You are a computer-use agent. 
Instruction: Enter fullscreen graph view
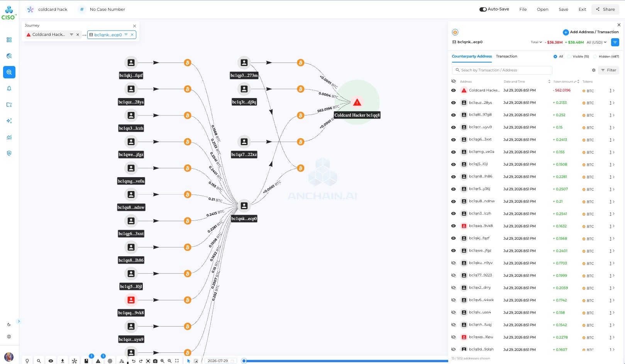177,361
